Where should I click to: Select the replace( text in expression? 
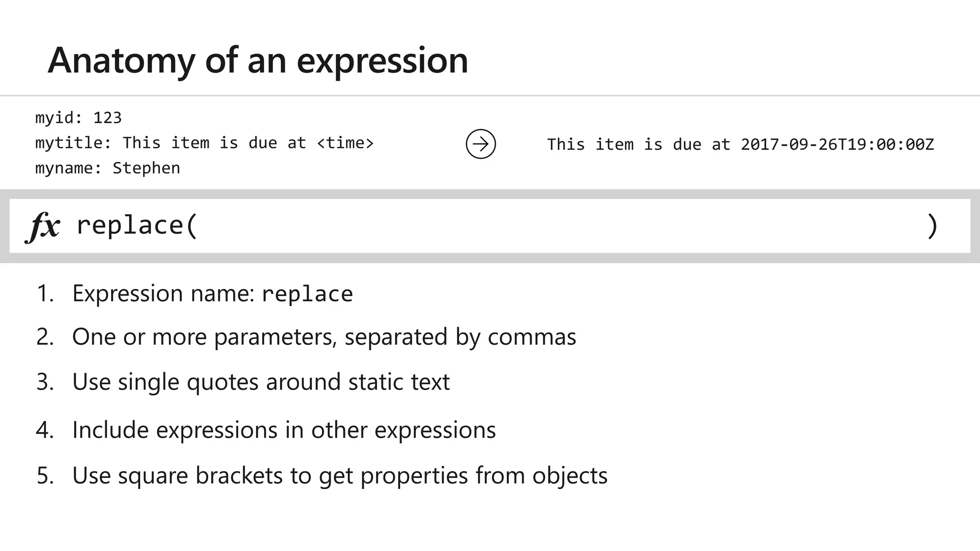[137, 226]
